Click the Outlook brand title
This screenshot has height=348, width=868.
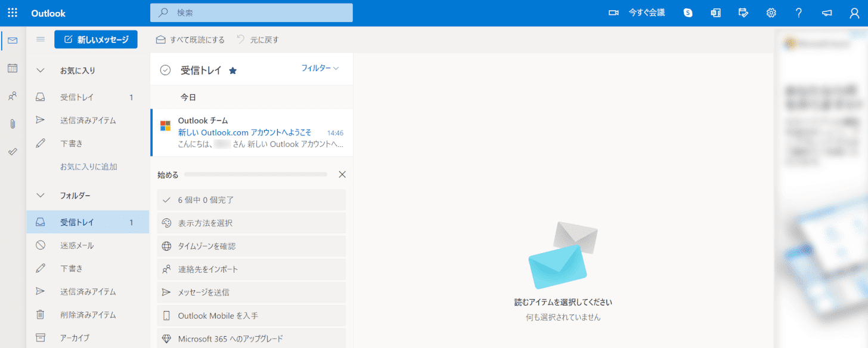[x=48, y=13]
